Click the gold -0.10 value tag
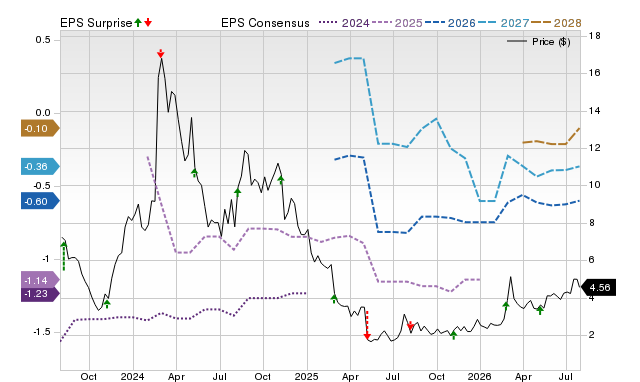The image size is (640, 382). pos(40,129)
